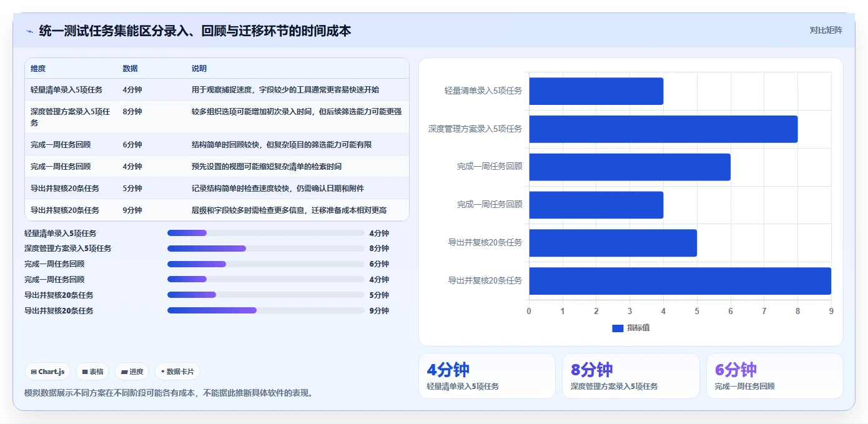The width and height of the screenshot is (868, 424).
Task: Click the 导出并复核20条任务 chart bar reaching 5
Action: (613, 243)
